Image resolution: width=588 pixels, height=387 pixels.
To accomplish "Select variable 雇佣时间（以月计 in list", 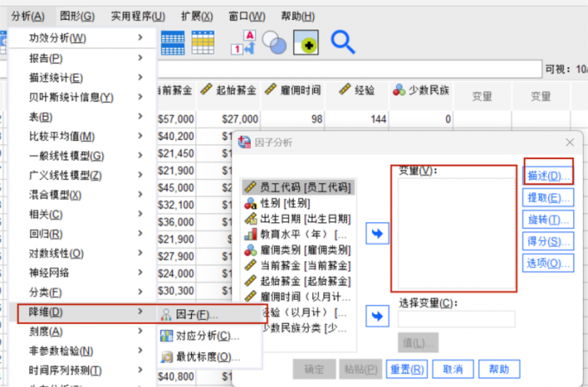I will coord(298,296).
